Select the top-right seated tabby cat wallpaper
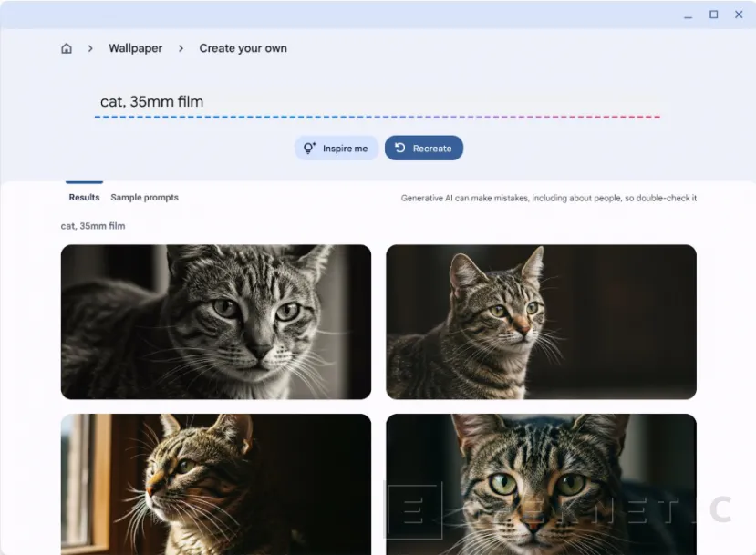 pyautogui.click(x=541, y=321)
